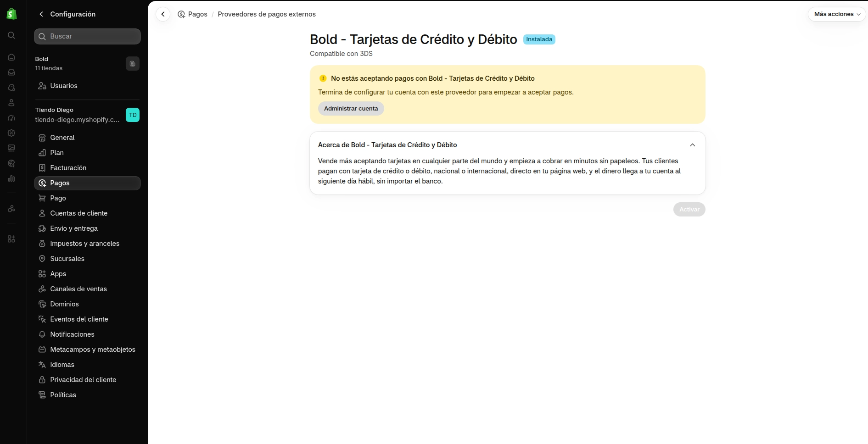Open Usuarios in the sidebar

click(87, 86)
